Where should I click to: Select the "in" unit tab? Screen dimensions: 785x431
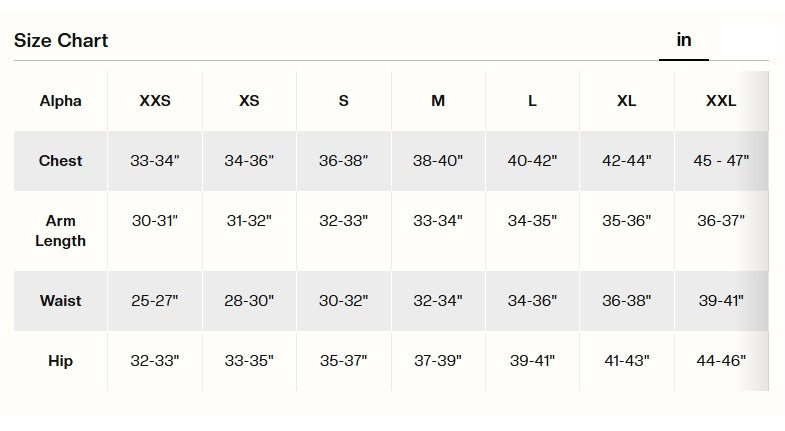coord(684,40)
